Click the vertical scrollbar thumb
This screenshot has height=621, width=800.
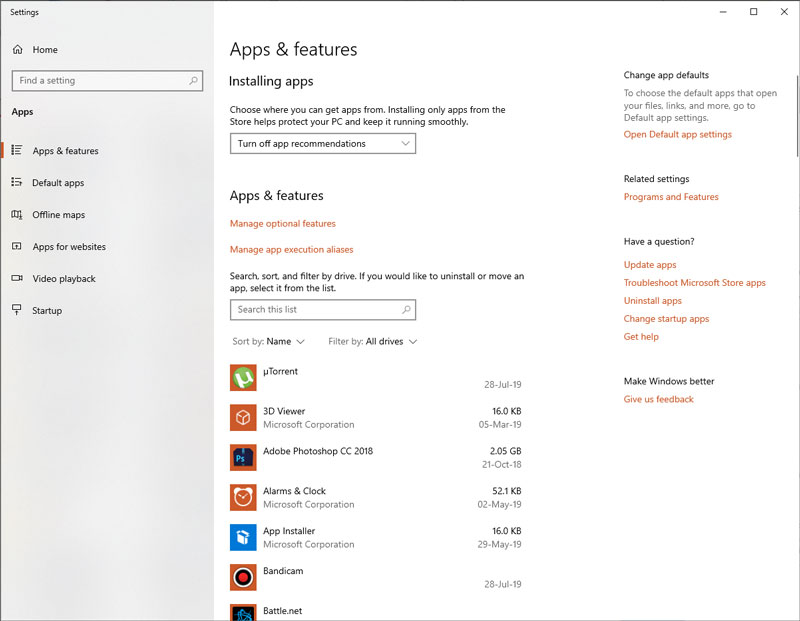797,116
